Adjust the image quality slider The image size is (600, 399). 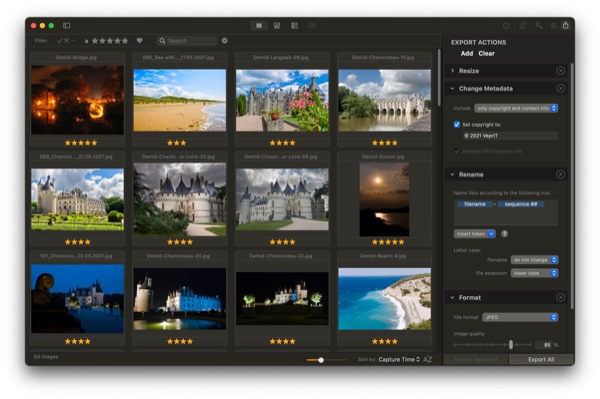click(x=510, y=345)
